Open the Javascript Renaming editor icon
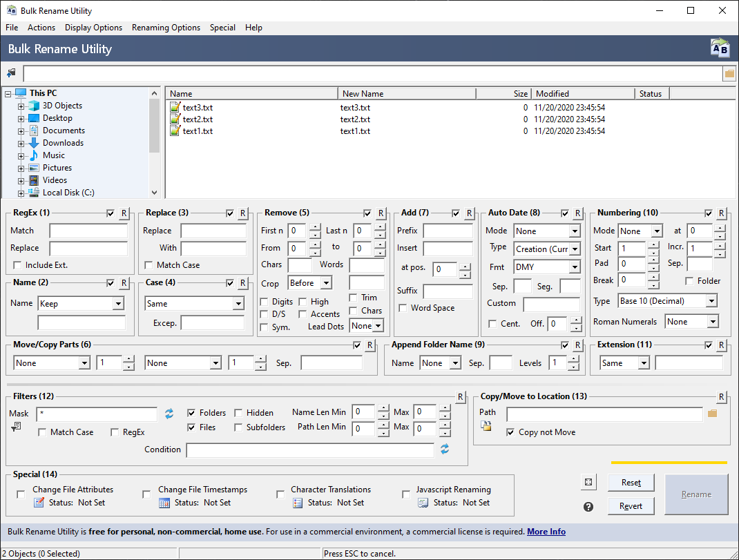This screenshot has height=560, width=739. (x=423, y=503)
